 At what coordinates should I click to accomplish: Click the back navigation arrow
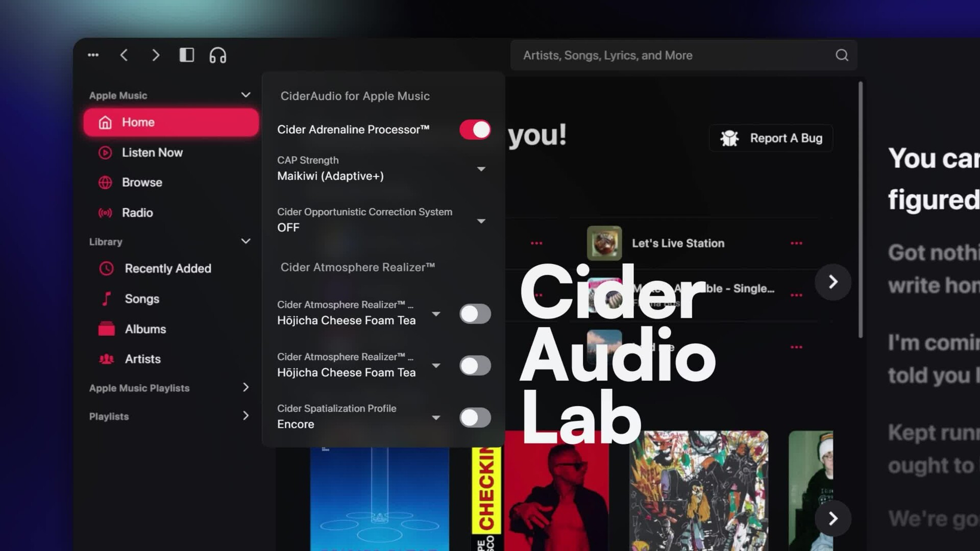(124, 55)
